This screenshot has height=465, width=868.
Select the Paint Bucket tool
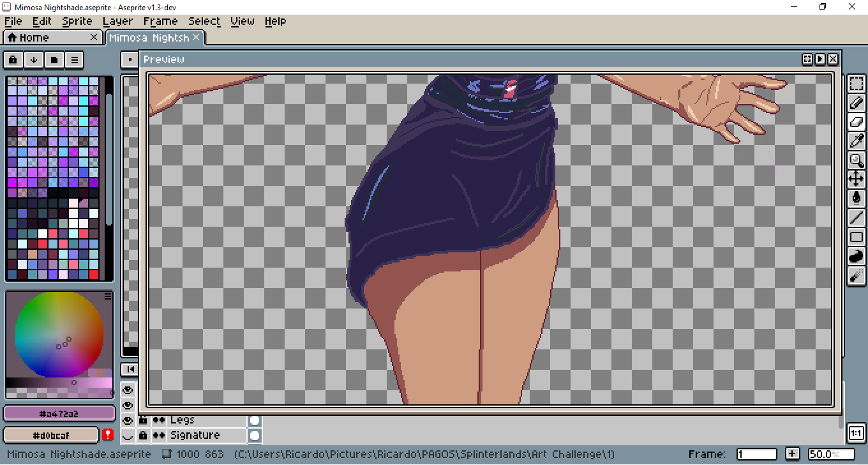tap(857, 199)
